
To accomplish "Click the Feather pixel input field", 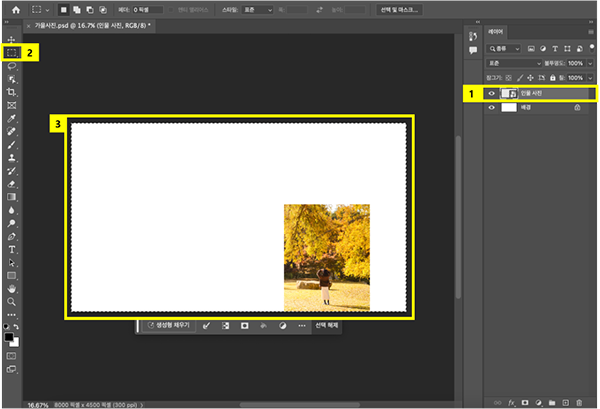I will click(147, 10).
